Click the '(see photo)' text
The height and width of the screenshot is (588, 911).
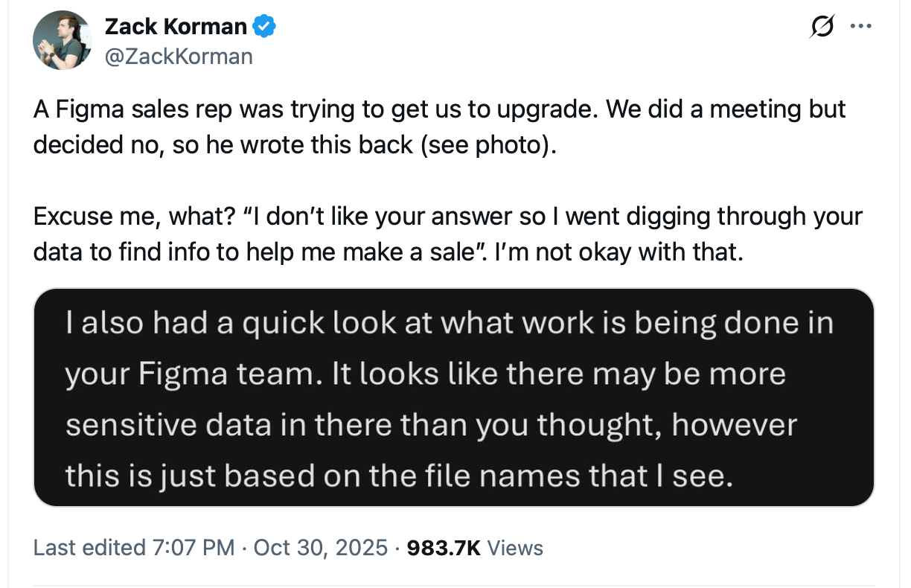click(x=488, y=144)
